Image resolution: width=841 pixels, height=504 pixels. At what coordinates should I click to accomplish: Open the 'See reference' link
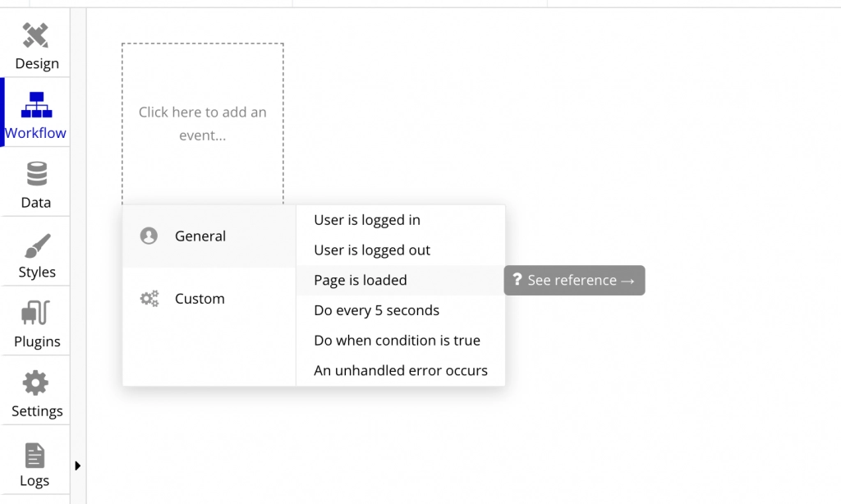(x=574, y=280)
